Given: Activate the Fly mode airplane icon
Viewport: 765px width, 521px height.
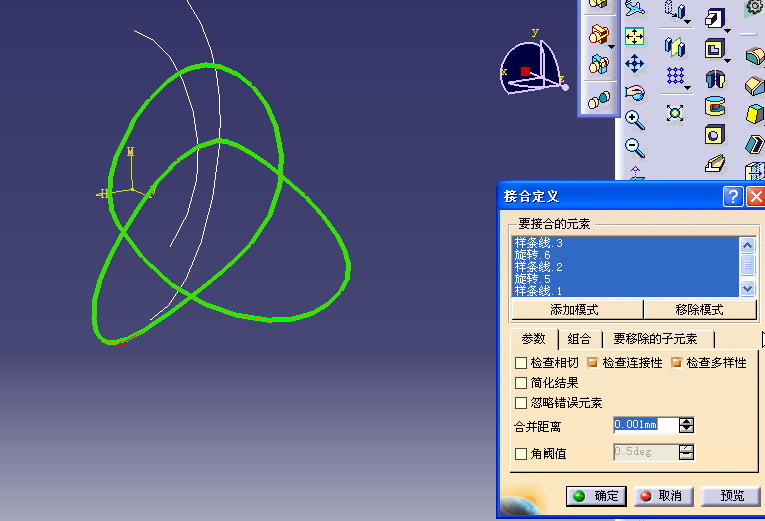Looking at the screenshot, I should point(635,8).
